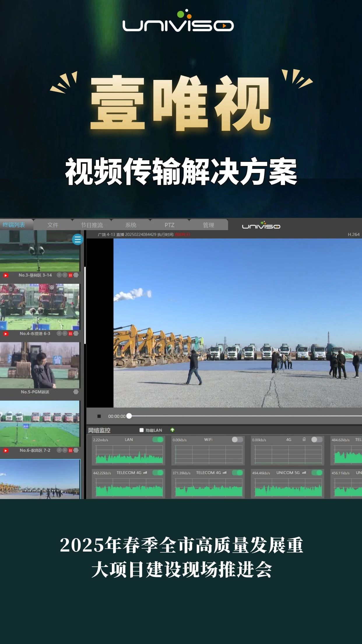
Task: Click the LAN traffic graph
Action: [x=129, y=454]
